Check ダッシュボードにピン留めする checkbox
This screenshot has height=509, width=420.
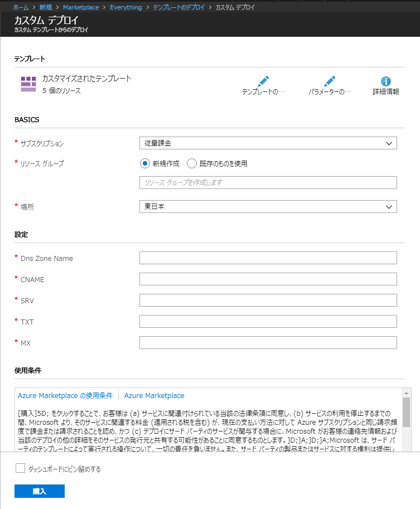20,468
